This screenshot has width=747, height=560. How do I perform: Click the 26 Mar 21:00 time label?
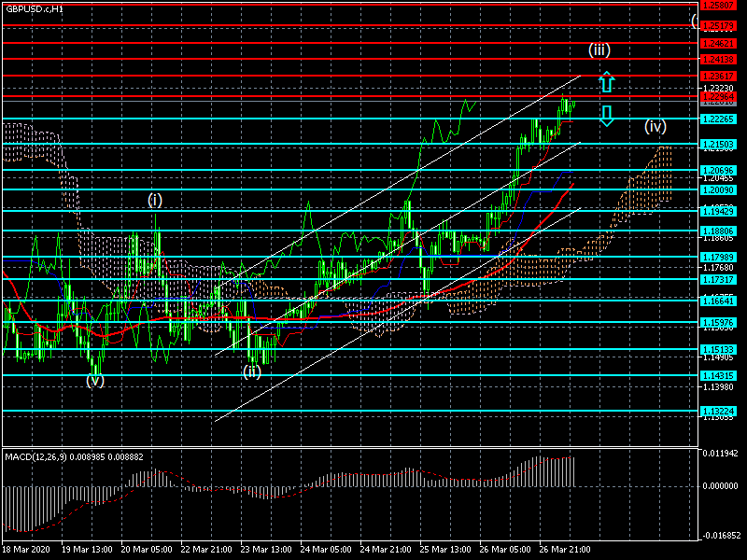click(565, 550)
